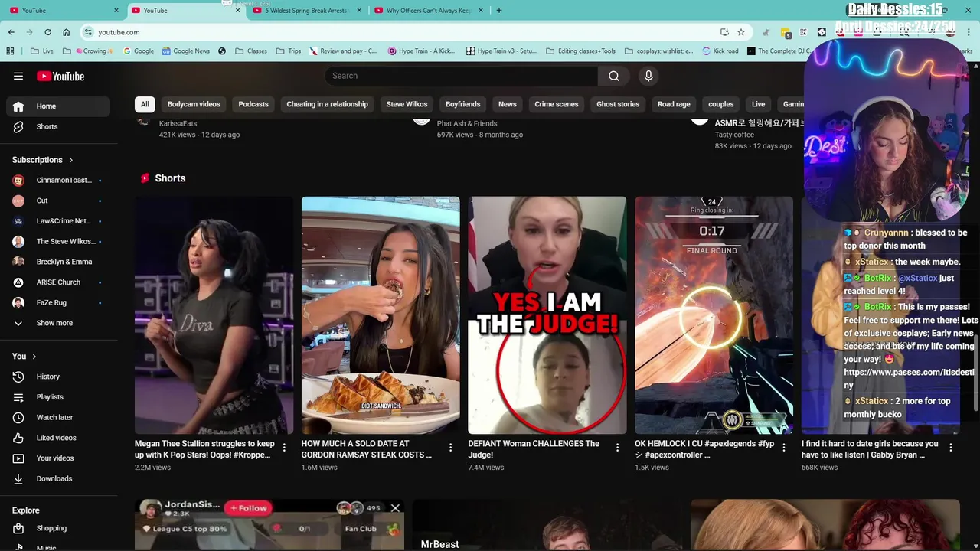The image size is (980, 551).
Task: Reload the page in browser
Action: click(x=47, y=32)
